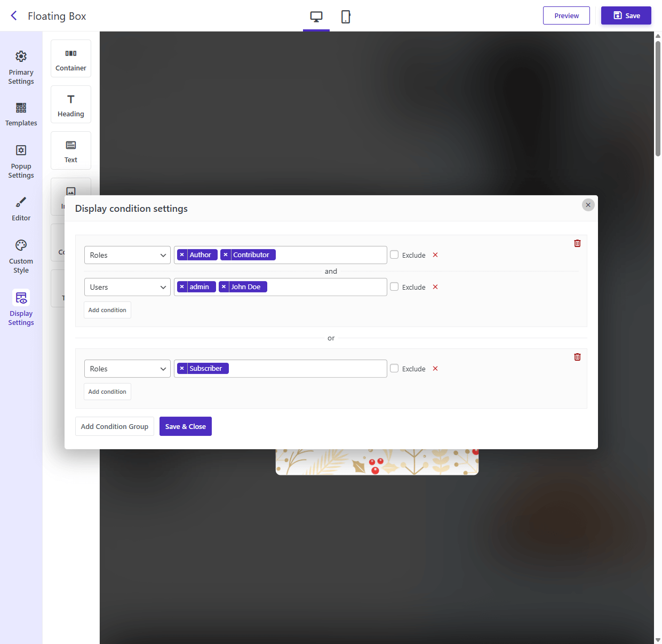Click the page vertical scrollbar
Viewport: 662px width, 644px height.
(x=658, y=99)
